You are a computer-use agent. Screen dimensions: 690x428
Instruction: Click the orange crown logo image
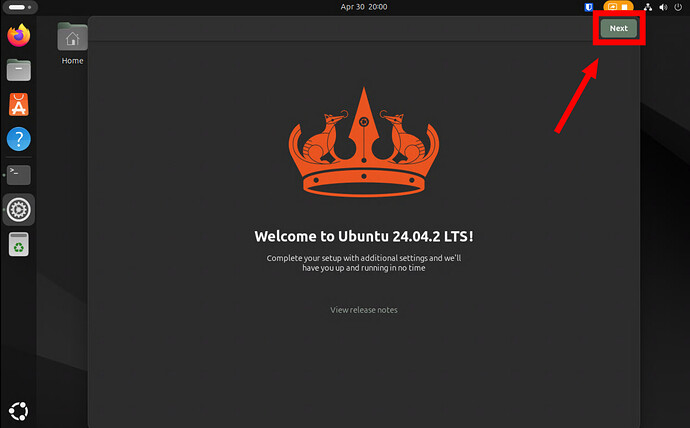[364, 142]
